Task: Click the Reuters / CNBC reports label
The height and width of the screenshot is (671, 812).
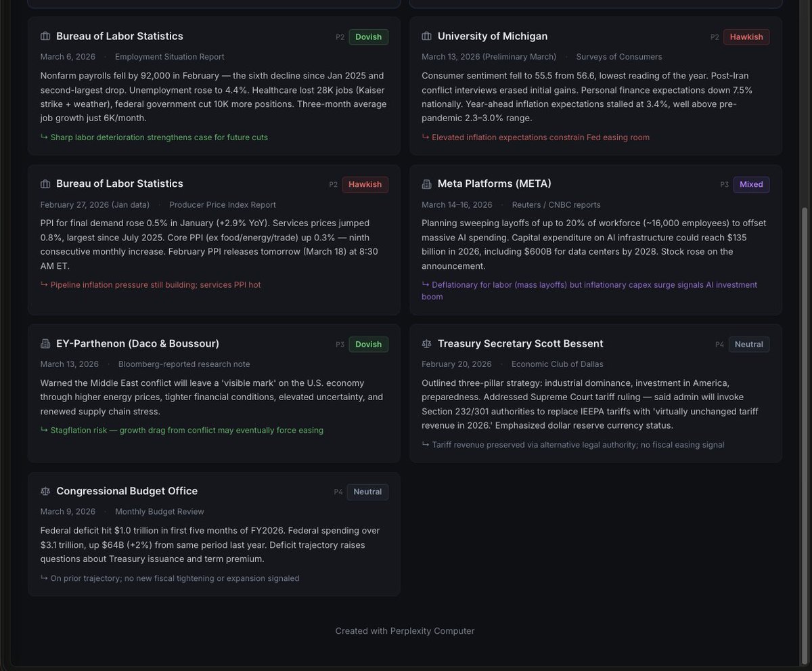Action: click(x=556, y=204)
